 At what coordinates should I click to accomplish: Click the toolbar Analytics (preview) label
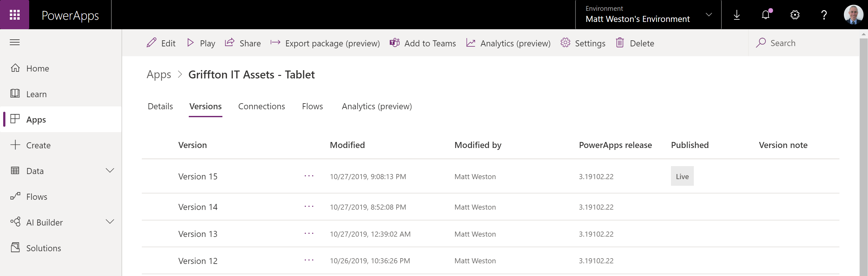pyautogui.click(x=515, y=43)
